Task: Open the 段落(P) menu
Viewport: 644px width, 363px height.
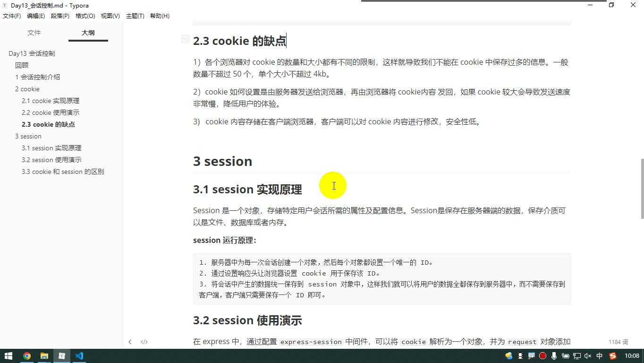Action: (x=60, y=16)
